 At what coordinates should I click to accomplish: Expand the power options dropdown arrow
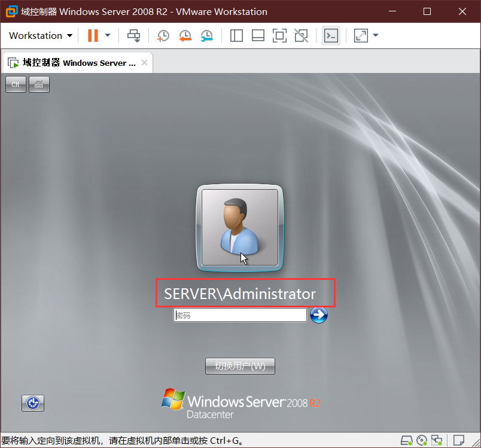pyautogui.click(x=107, y=35)
